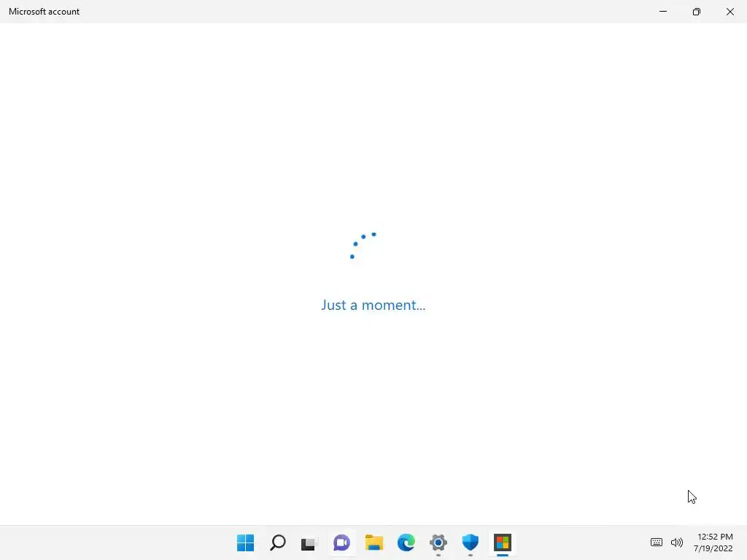Minimize the Microsoft account window

[662, 12]
